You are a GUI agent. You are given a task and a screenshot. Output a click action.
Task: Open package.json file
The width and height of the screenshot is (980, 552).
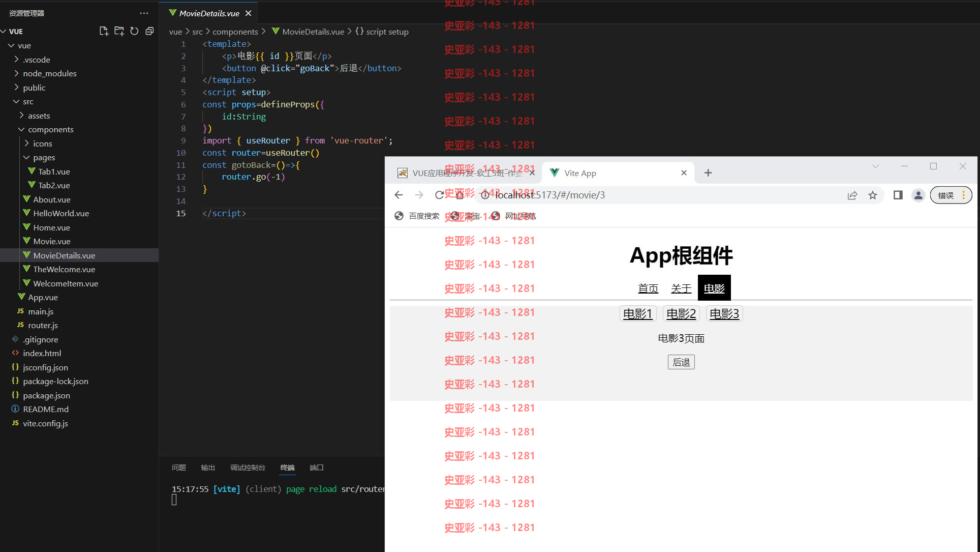click(x=79, y=395)
